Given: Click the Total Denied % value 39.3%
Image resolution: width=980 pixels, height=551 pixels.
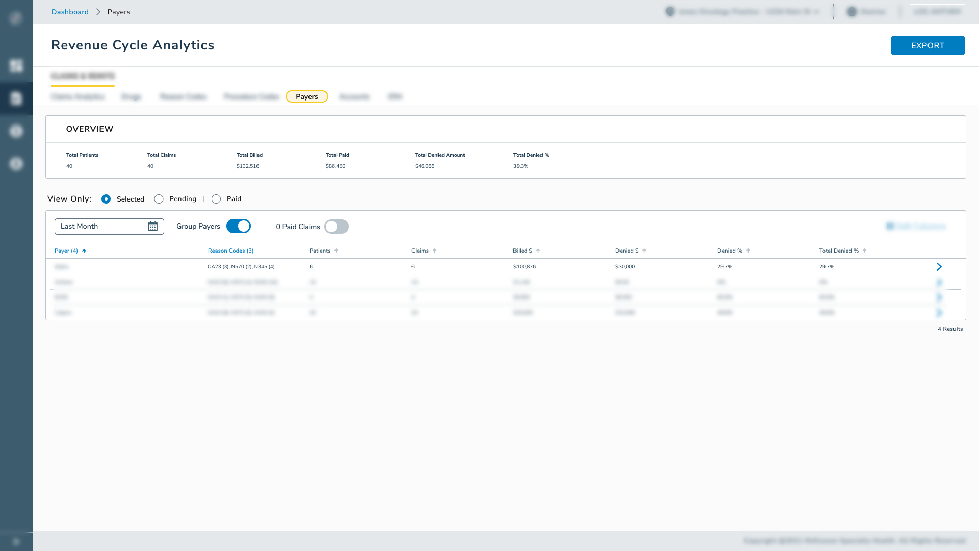Looking at the screenshot, I should pos(521,166).
